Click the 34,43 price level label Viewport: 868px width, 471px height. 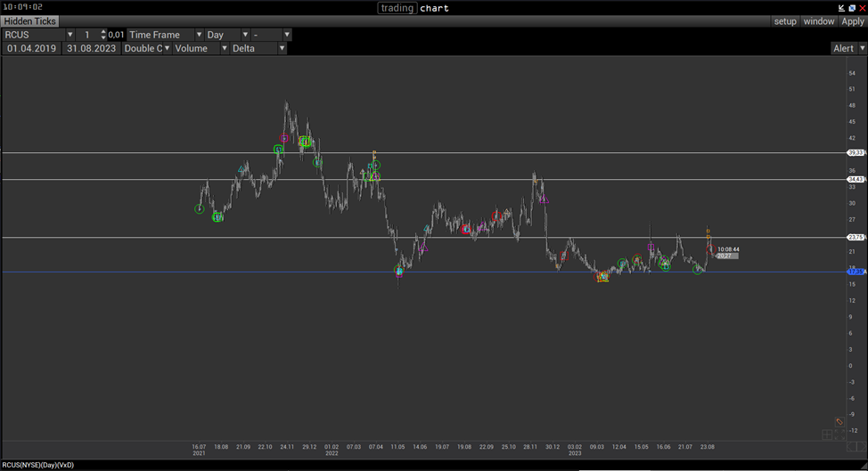[x=856, y=179]
